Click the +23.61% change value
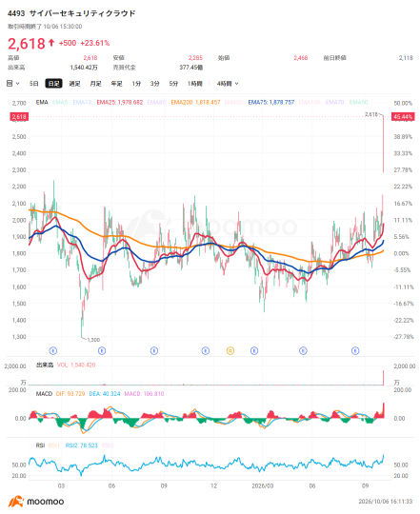The height and width of the screenshot is (514, 420). pyautogui.click(x=95, y=43)
